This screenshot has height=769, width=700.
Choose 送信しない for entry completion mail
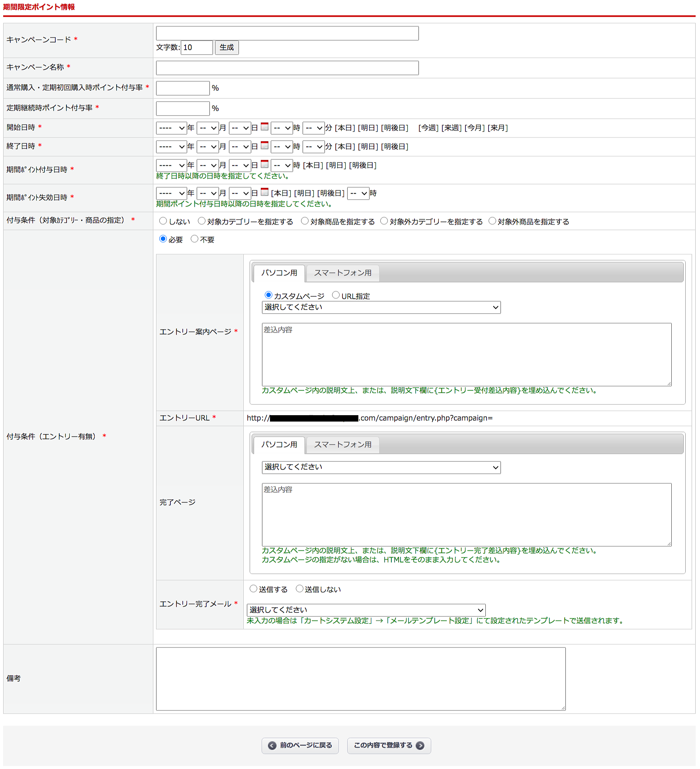299,589
